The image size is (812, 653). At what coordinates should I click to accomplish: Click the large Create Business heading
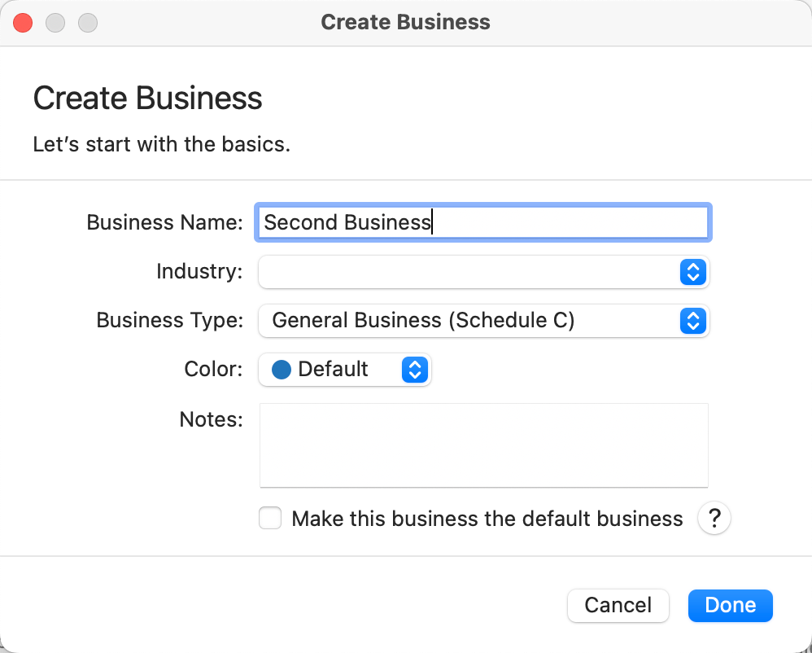pyautogui.click(x=147, y=99)
